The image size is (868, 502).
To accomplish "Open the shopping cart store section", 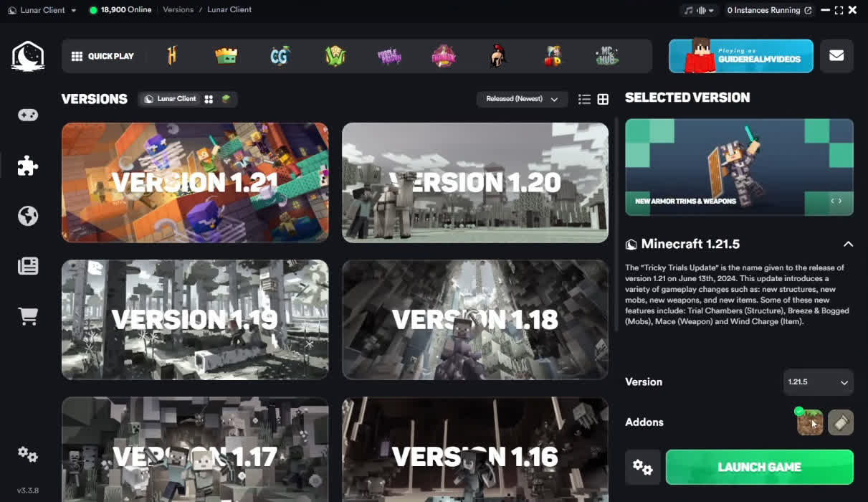I will 28,316.
